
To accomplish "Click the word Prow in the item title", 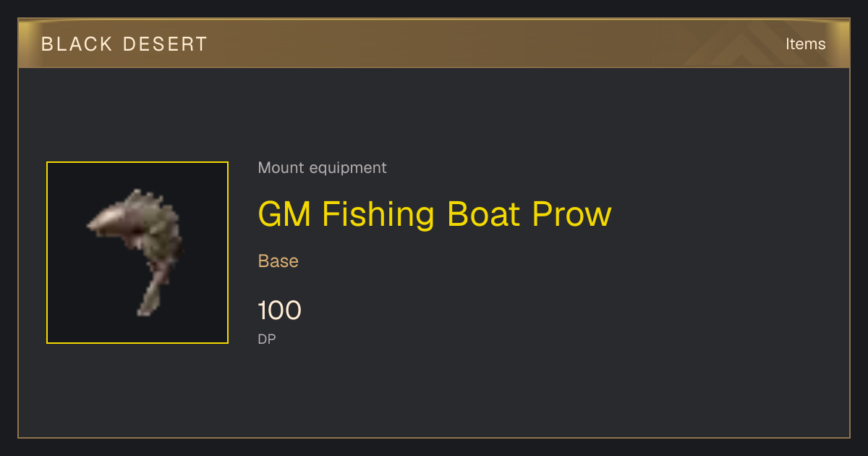I will [572, 214].
